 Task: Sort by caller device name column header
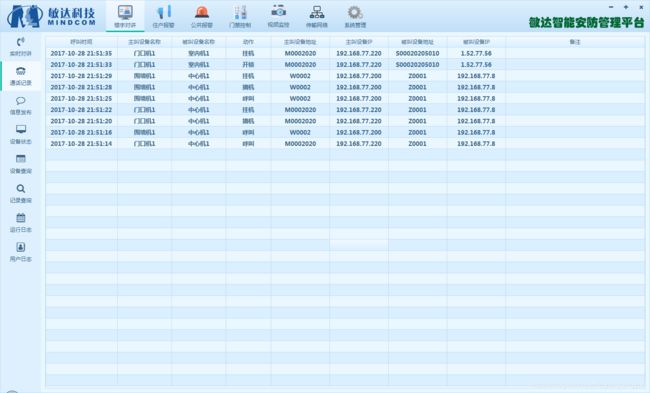144,42
